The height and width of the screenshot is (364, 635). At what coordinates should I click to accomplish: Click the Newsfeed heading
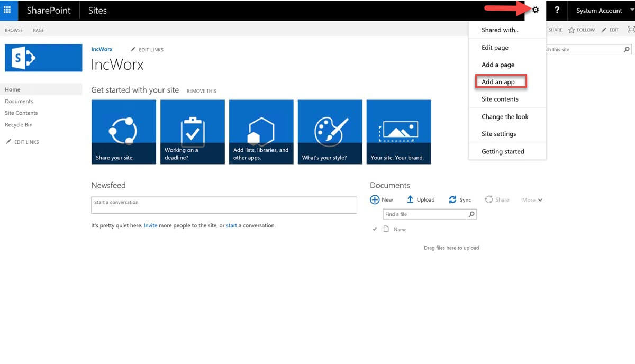(108, 185)
